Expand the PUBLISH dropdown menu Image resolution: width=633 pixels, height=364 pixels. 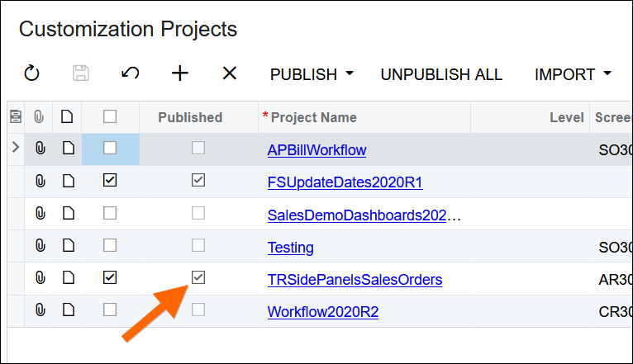tap(312, 74)
